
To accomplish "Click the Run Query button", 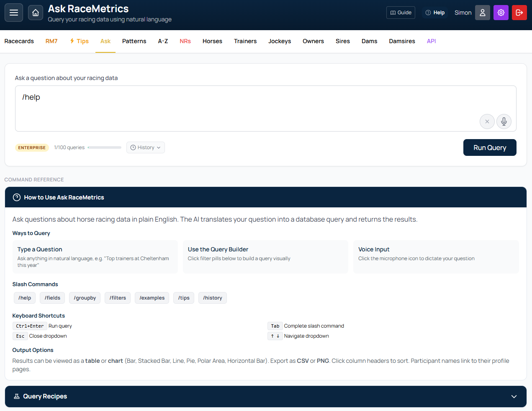I will [490, 147].
